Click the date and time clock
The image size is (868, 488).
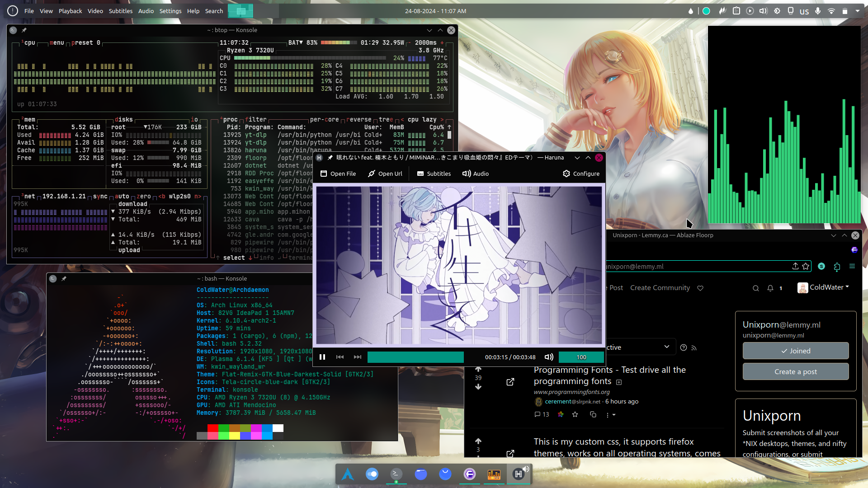[x=435, y=11]
